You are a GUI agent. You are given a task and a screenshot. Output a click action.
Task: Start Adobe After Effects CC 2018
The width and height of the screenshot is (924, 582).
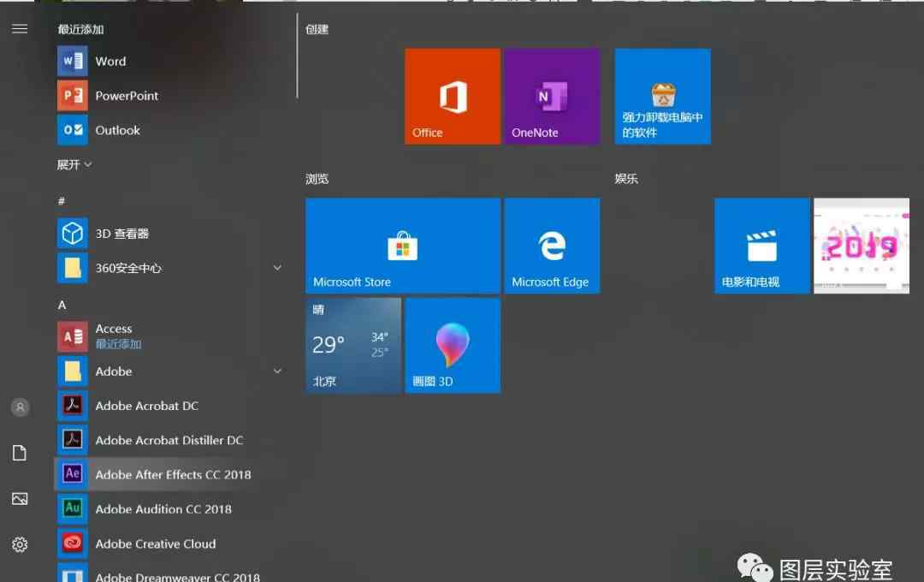pos(171,474)
